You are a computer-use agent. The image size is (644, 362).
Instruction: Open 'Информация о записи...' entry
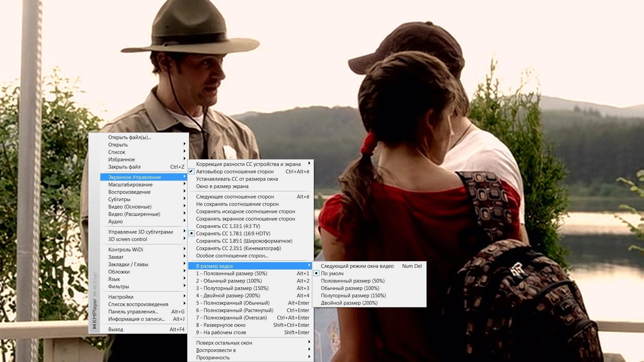[144, 319]
